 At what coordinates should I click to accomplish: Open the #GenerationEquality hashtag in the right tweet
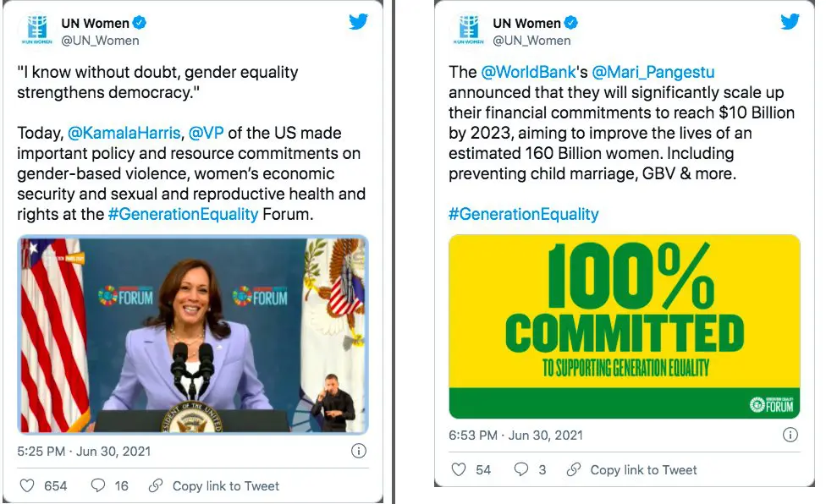coord(523,214)
